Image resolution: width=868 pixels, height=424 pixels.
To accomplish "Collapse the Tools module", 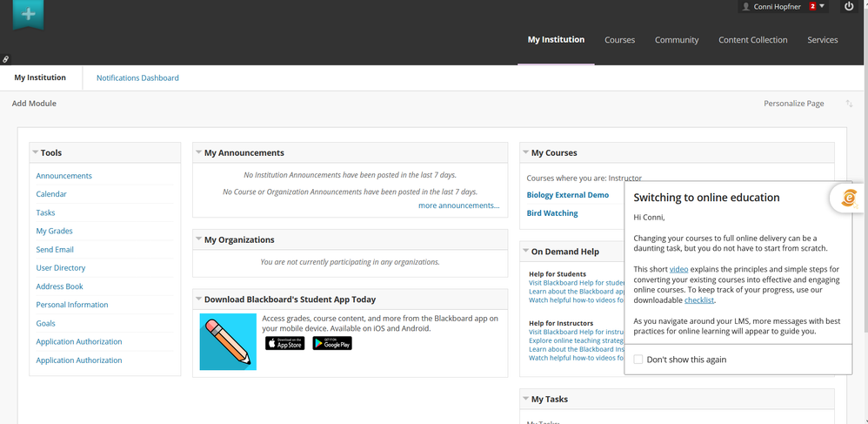I will coord(36,152).
